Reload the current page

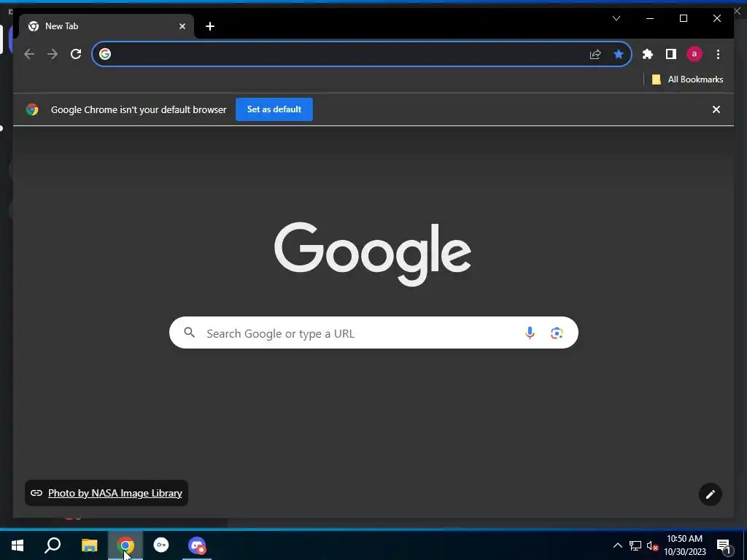76,54
